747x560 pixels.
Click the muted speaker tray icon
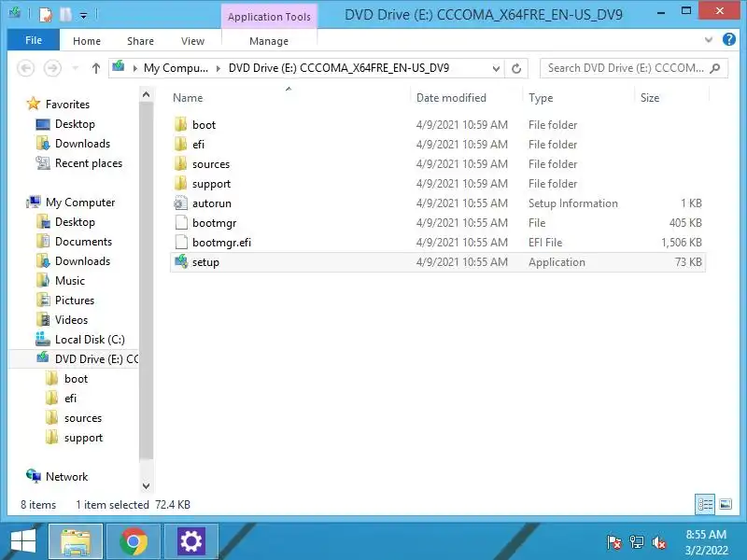click(659, 542)
